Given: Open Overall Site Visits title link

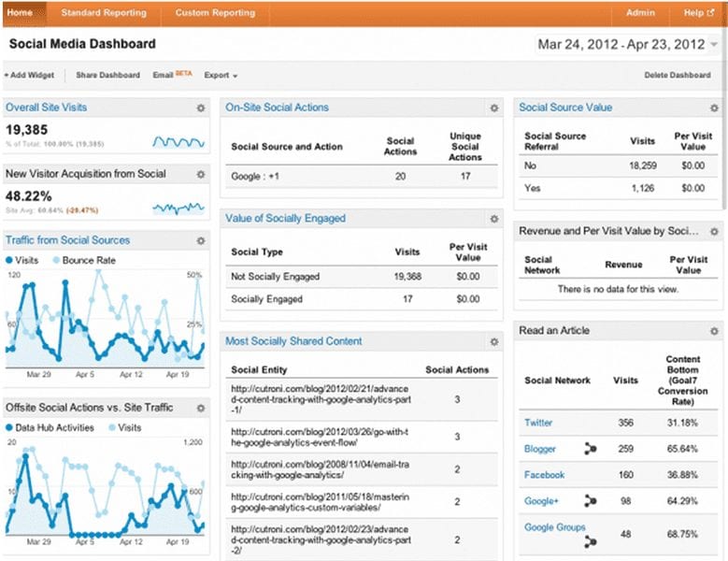Looking at the screenshot, I should click(46, 108).
